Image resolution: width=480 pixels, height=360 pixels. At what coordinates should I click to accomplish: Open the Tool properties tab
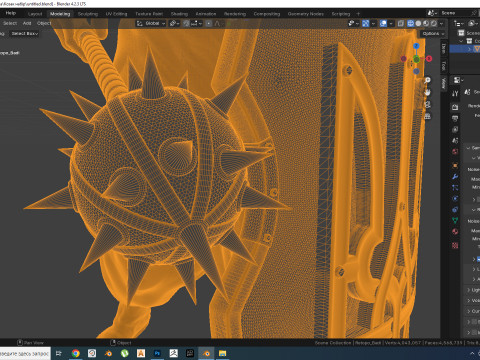(x=455, y=94)
